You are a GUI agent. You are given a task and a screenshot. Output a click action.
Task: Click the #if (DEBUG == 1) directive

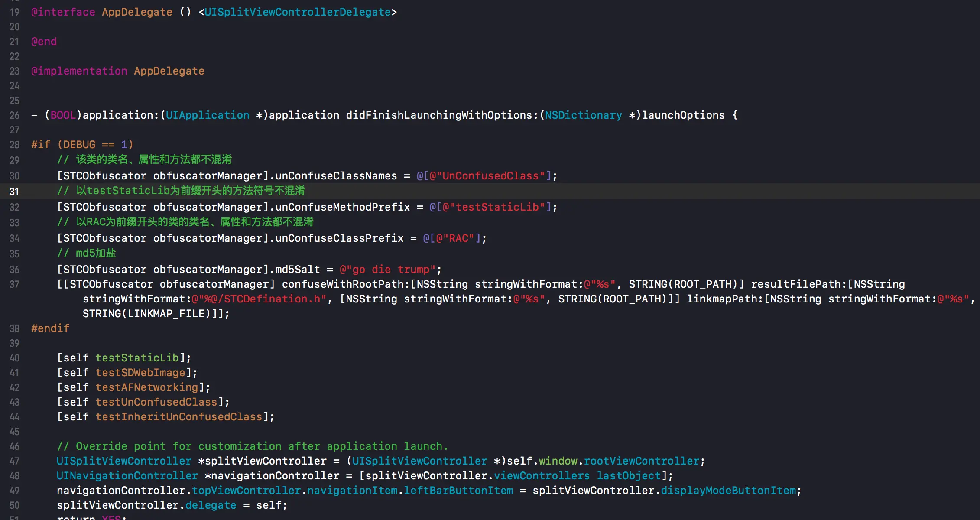click(x=82, y=145)
